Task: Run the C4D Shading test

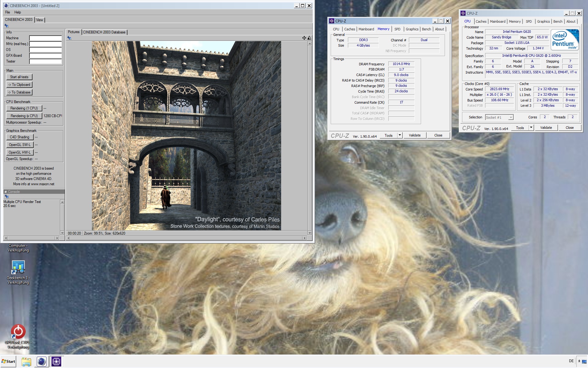Action: coord(20,137)
